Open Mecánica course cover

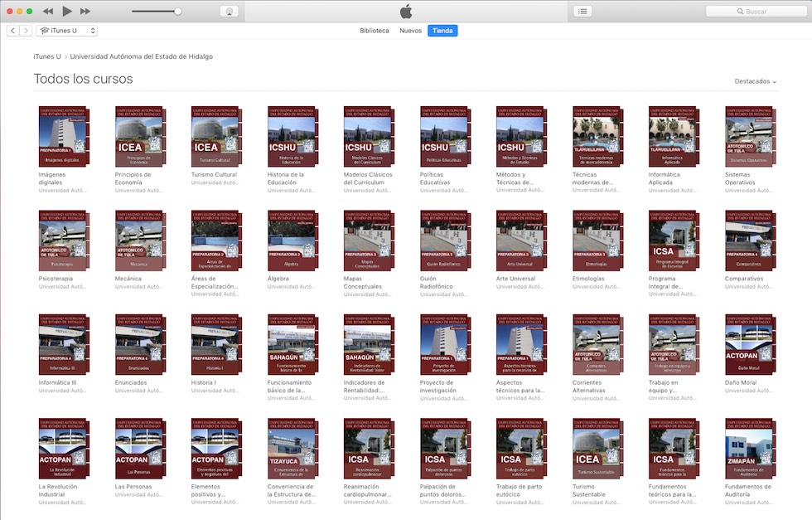pyautogui.click(x=140, y=241)
